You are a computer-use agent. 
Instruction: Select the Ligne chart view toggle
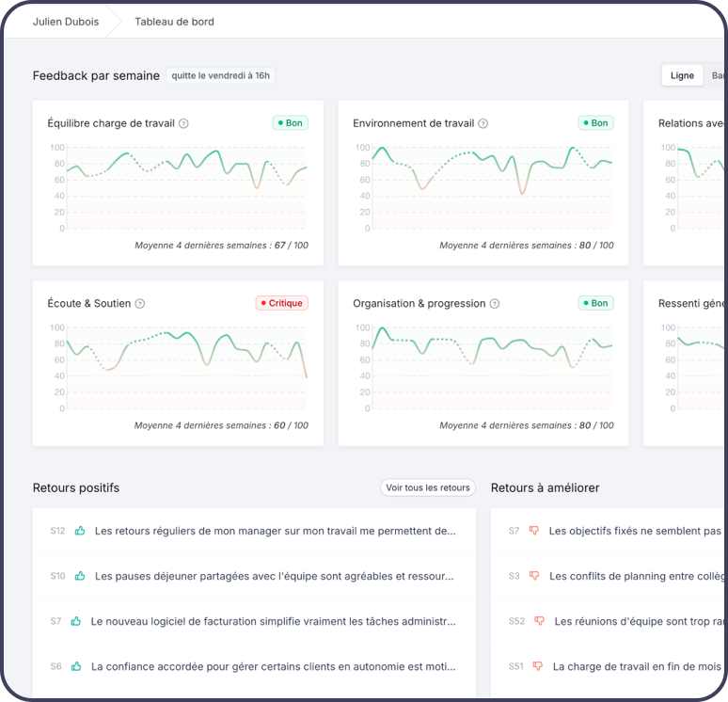point(682,75)
